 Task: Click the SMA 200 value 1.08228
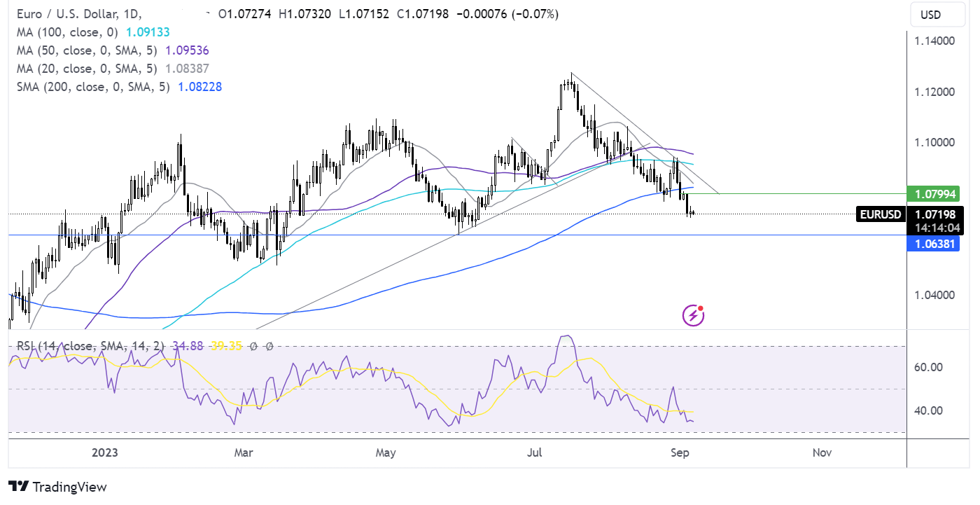200,87
